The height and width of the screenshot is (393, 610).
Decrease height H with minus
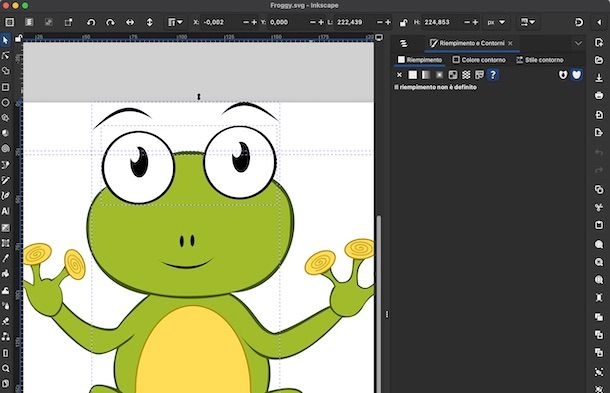pos(467,22)
